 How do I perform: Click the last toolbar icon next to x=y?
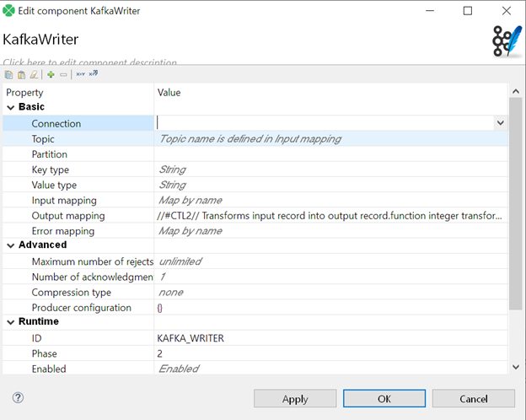(x=94, y=74)
